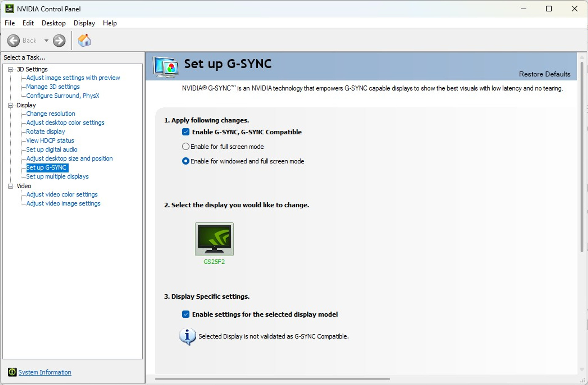Select Enable for full screen mode

point(186,147)
